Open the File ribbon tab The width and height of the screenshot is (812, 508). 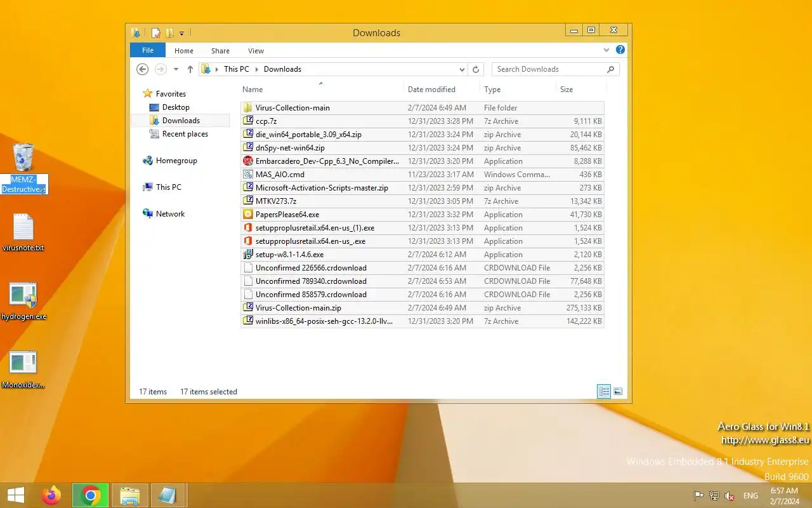tap(148, 51)
